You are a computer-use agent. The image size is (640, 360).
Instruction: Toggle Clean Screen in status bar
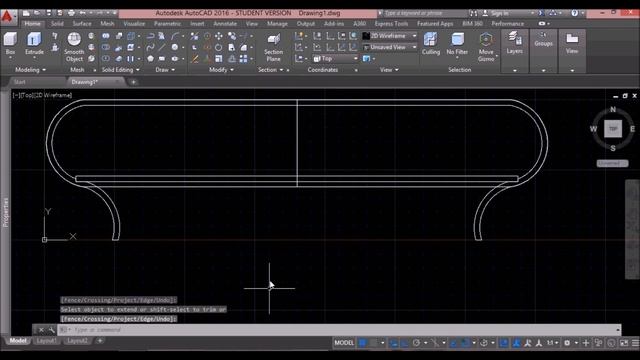point(624,343)
